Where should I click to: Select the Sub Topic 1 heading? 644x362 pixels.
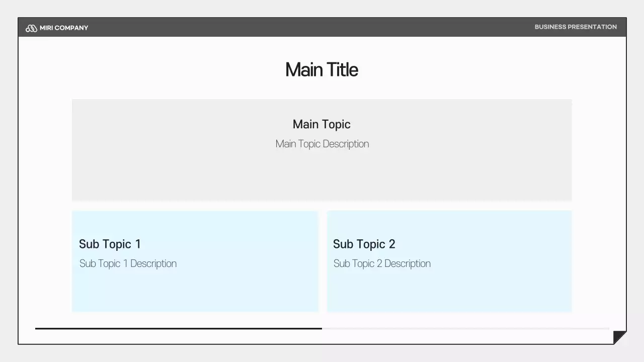[x=110, y=244]
